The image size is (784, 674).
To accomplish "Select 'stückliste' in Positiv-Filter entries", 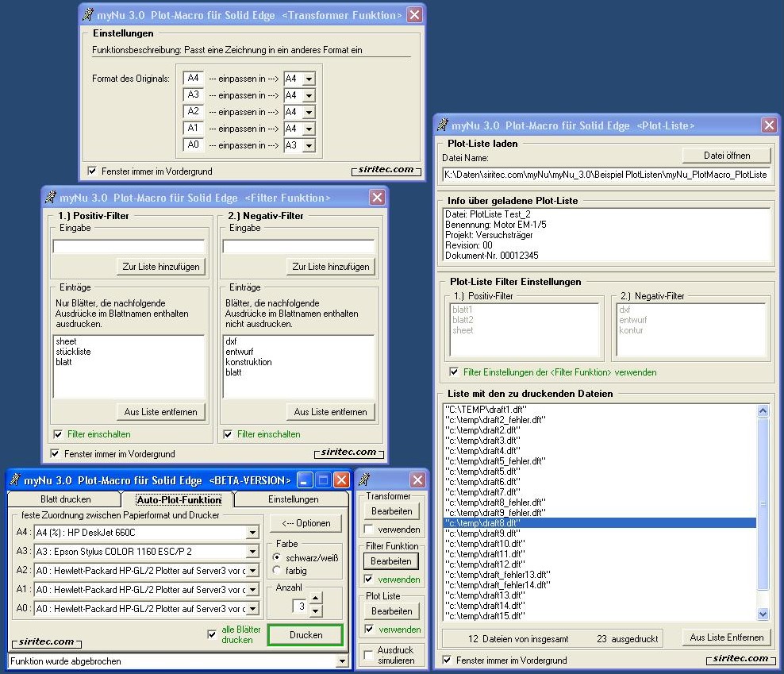I will (74, 352).
